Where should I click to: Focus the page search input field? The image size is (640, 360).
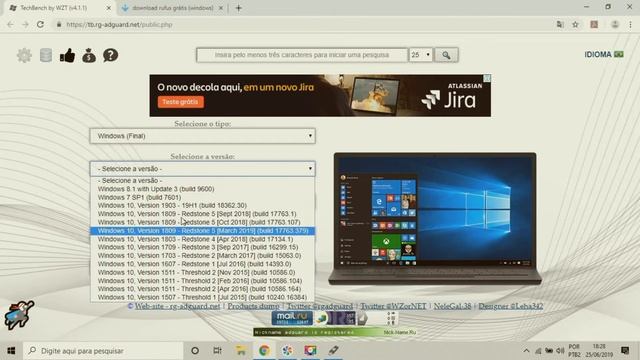click(x=302, y=55)
